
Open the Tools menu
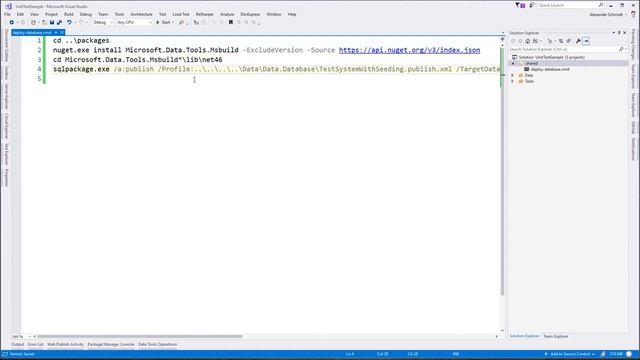pos(119,14)
